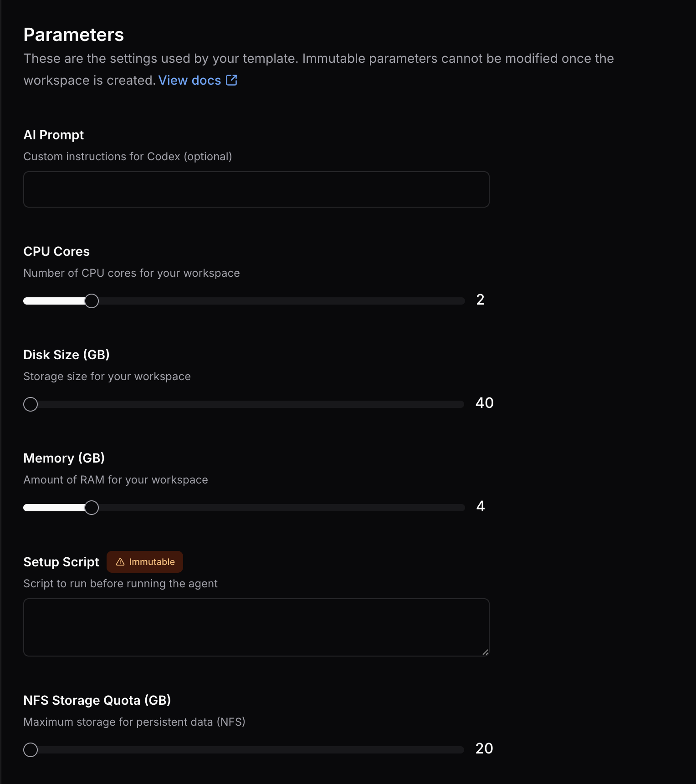This screenshot has width=696, height=784.
Task: Click the Memory value showing 4
Action: [x=480, y=506]
